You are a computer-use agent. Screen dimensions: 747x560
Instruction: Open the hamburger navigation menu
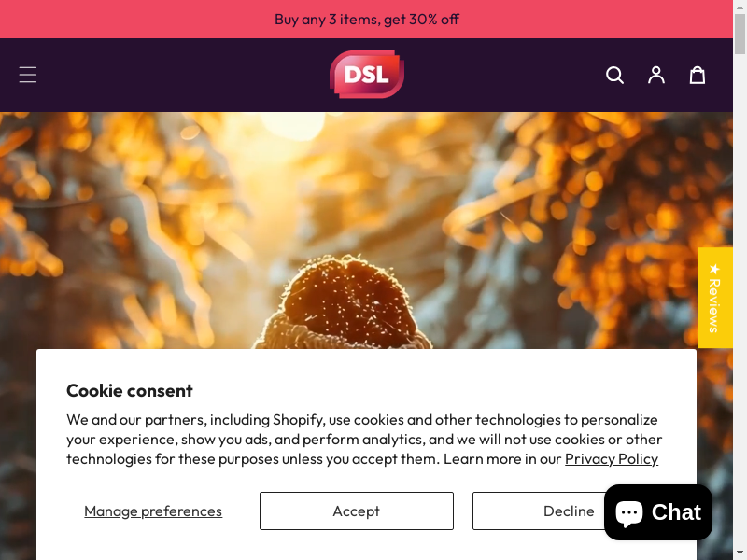28,75
